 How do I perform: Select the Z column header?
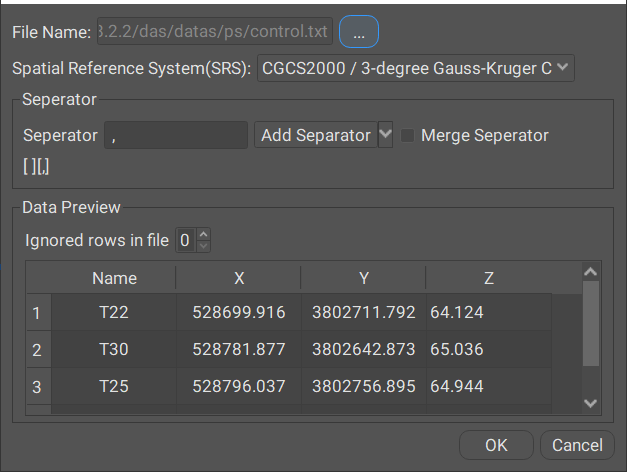(x=489, y=278)
